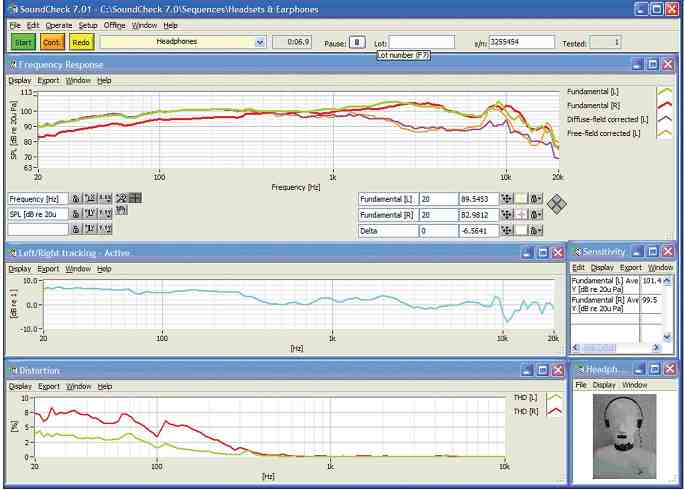
Task: Click Fundamental [L] cursor Y value 89.5453
Action: click(x=479, y=199)
